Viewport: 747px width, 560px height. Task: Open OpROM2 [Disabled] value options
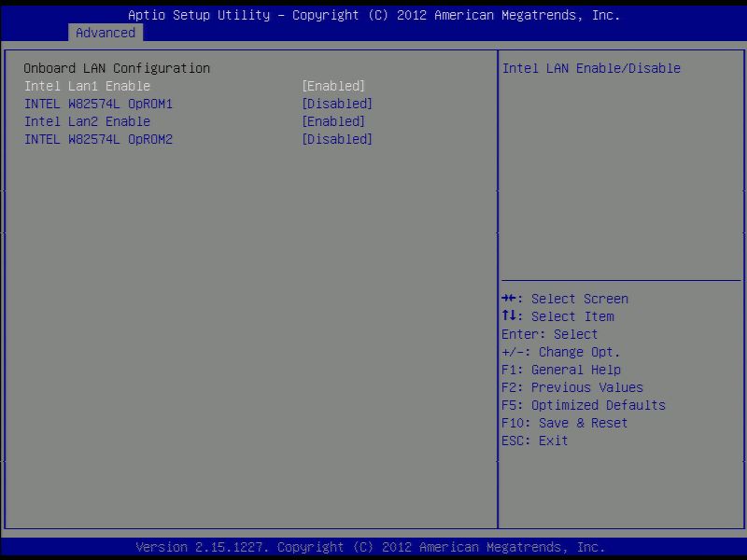[337, 139]
